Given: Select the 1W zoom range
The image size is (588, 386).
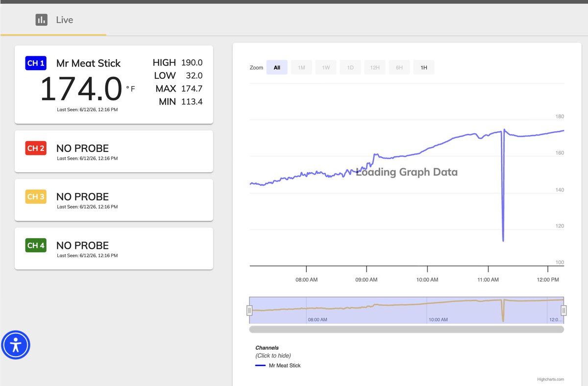Looking at the screenshot, I should [326, 68].
